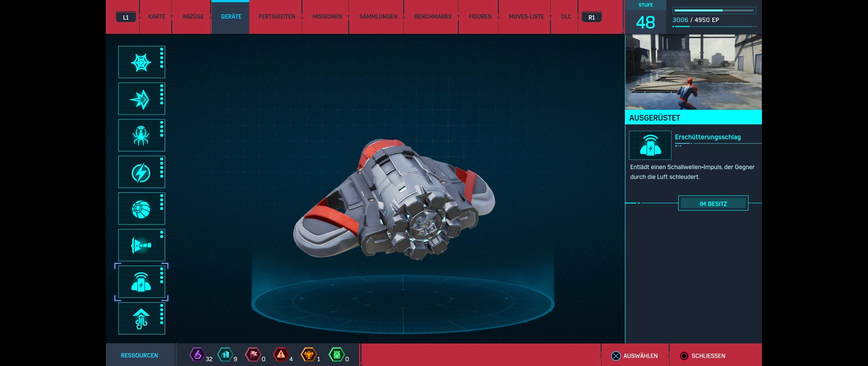Click the 3D gadget model preview
868x366 pixels.
click(x=394, y=199)
